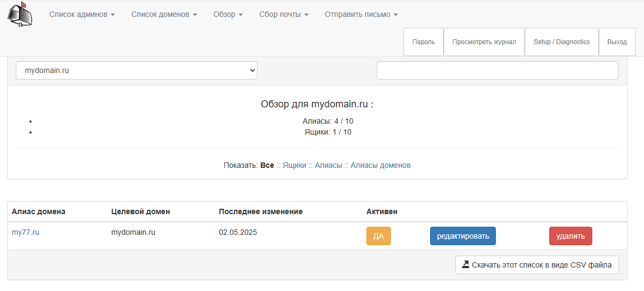
Task: Open Setup / Diagnostics page
Action: click(x=561, y=42)
